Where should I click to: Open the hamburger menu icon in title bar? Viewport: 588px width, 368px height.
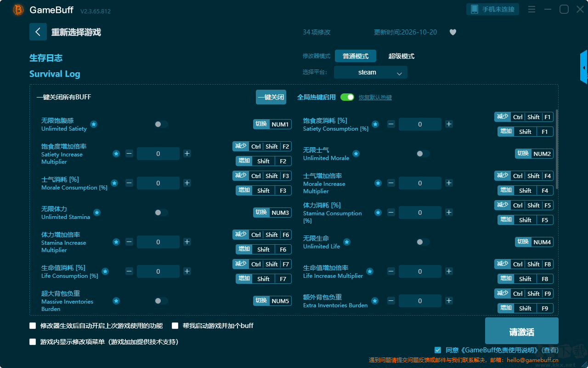pos(531,9)
